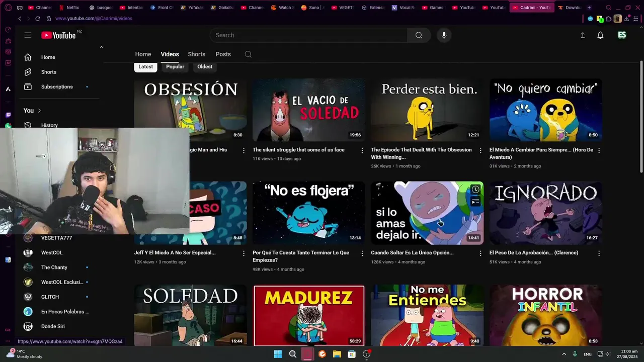Switch to the Suno browser tab
This screenshot has width=644, height=362.
pyautogui.click(x=312, y=8)
